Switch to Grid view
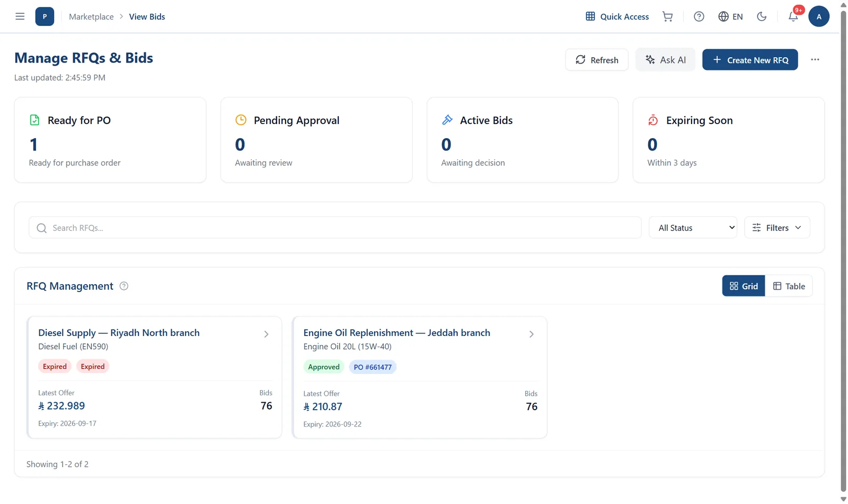This screenshot has width=848, height=504. click(744, 286)
